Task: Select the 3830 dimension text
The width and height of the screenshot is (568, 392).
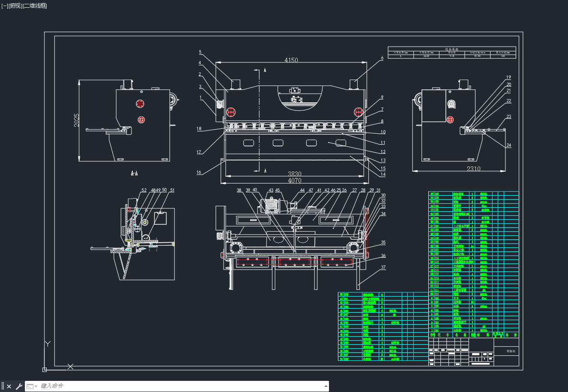Action: click(x=294, y=174)
